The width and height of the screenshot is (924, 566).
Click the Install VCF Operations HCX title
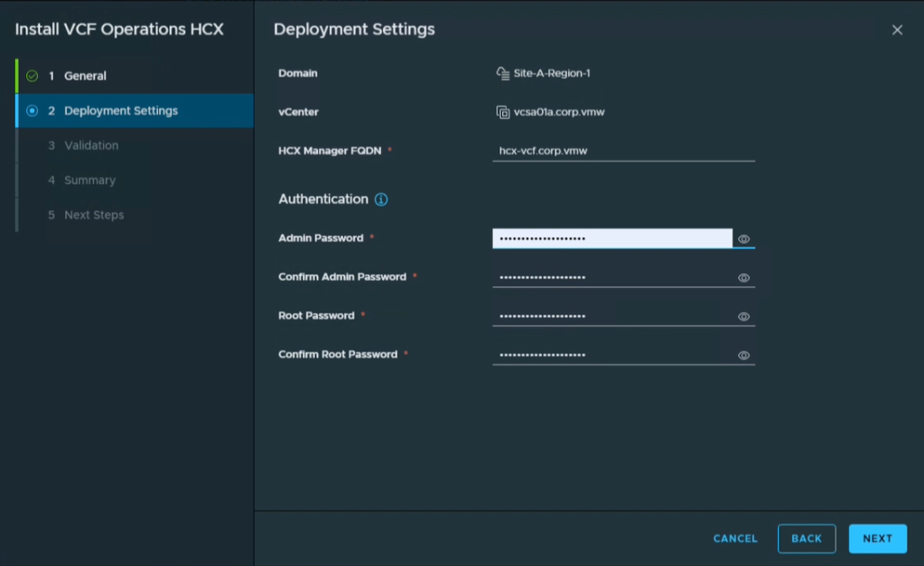pos(119,30)
